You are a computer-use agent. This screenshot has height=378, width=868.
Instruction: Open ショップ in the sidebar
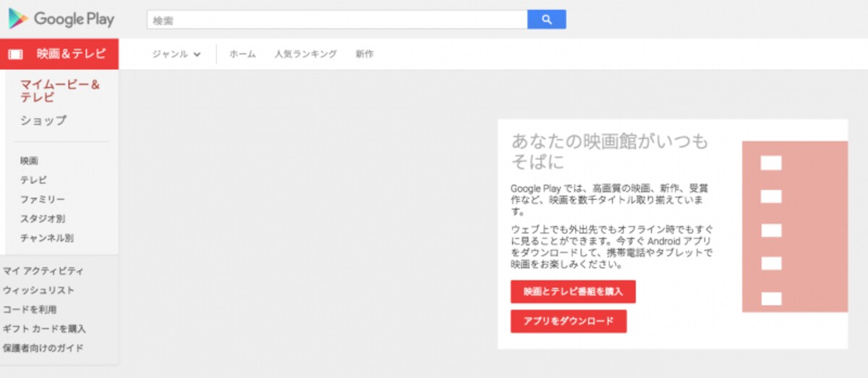pyautogui.click(x=43, y=120)
